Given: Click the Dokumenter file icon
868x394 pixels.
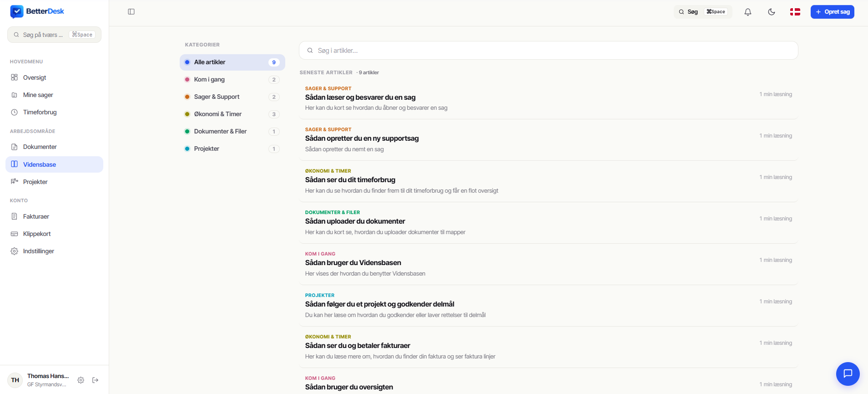Looking at the screenshot, I should 15,147.
